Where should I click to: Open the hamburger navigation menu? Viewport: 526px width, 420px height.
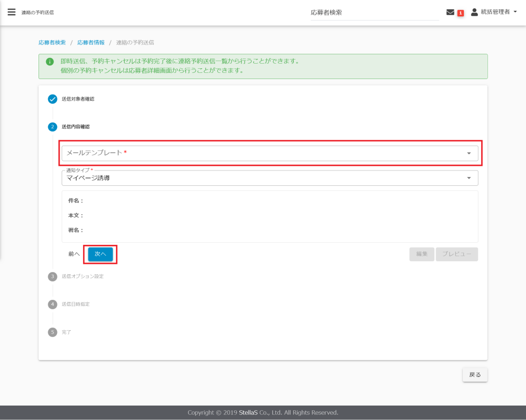(11, 12)
